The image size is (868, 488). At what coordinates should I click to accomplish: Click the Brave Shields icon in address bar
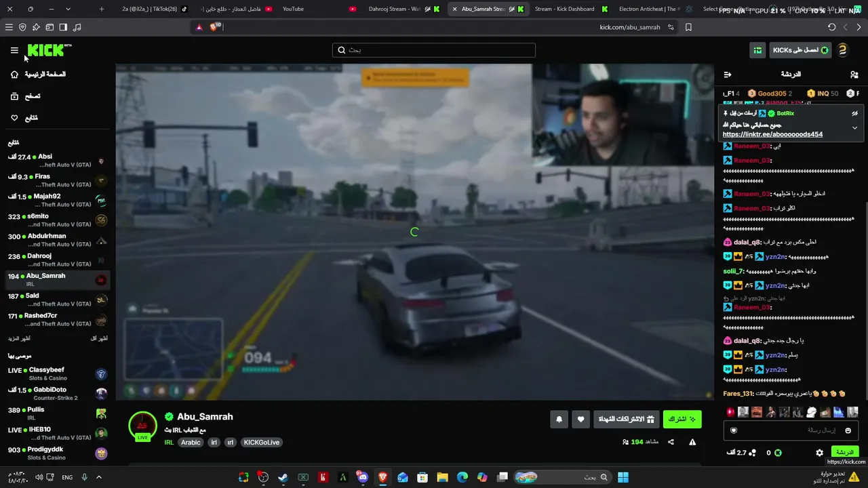tap(216, 27)
